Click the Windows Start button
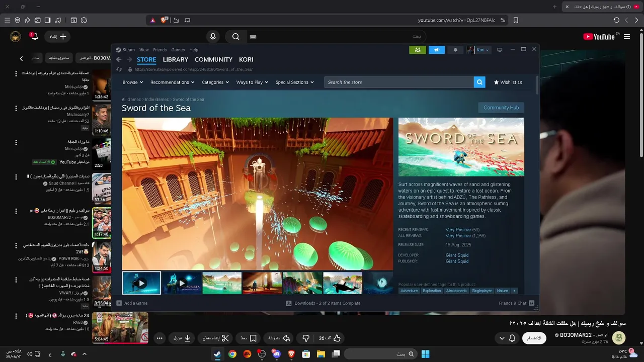 click(x=425, y=354)
